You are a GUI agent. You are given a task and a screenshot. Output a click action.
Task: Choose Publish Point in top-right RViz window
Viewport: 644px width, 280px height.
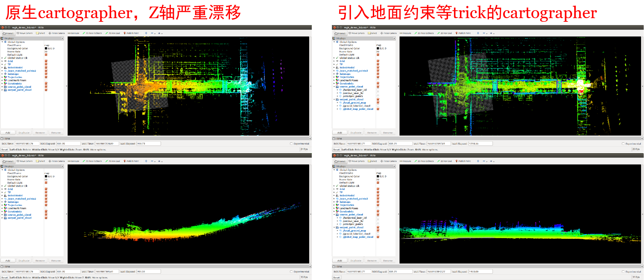(x=463, y=33)
